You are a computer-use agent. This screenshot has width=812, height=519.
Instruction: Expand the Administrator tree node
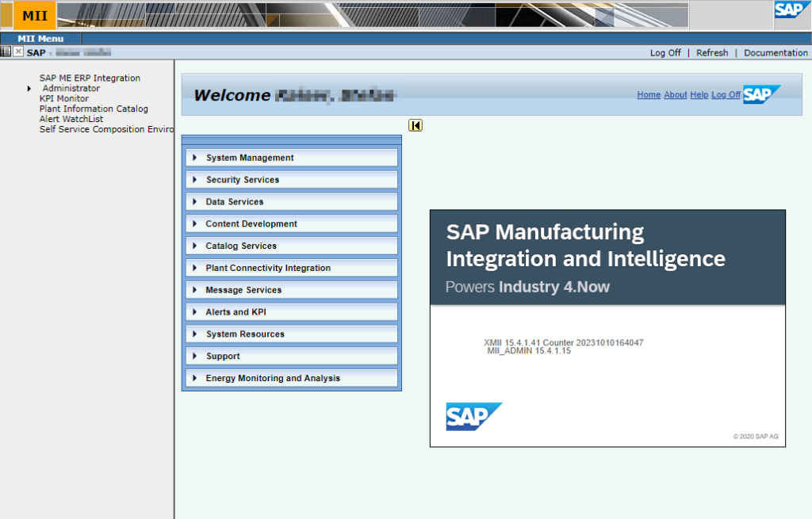(x=29, y=89)
